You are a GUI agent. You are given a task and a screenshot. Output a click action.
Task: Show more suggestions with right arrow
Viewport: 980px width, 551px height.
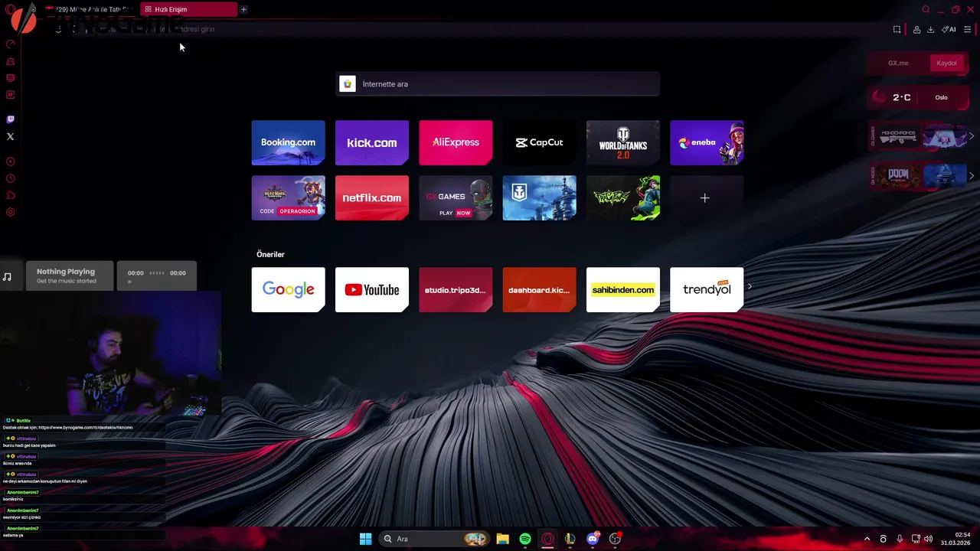click(750, 287)
